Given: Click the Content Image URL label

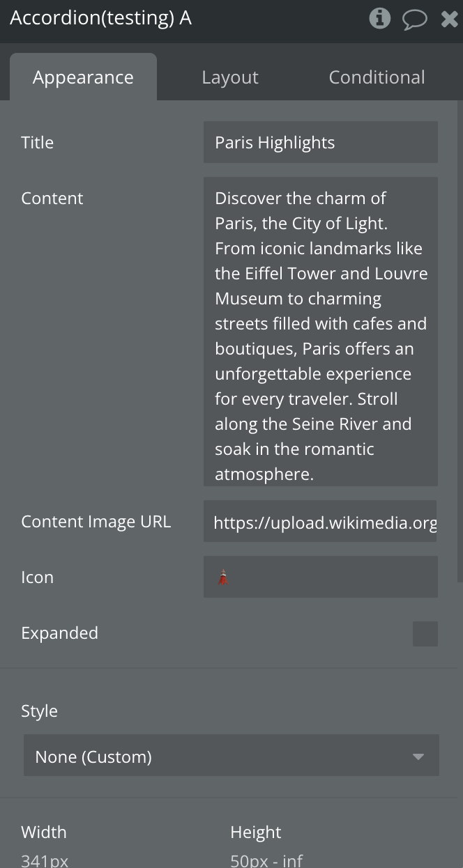Looking at the screenshot, I should [96, 522].
